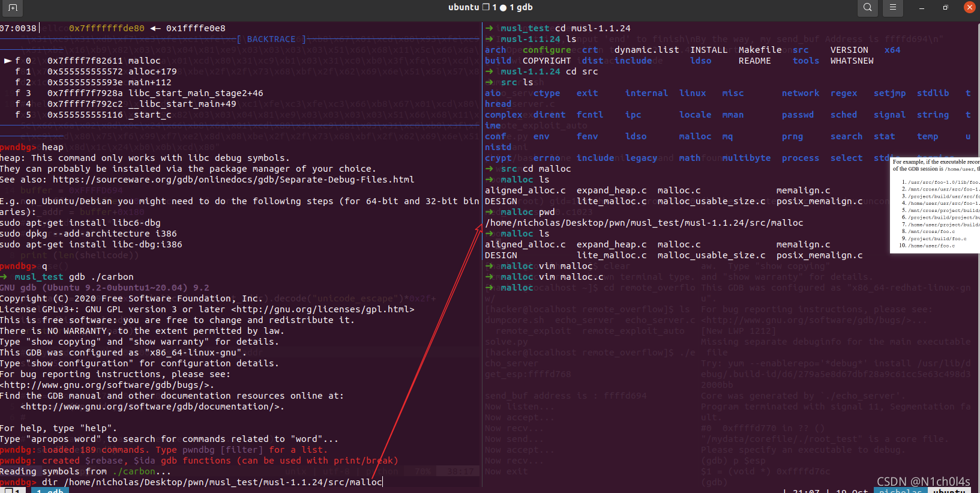Minimize the terminal window
Screen dimensions: 980x493
click(x=921, y=8)
